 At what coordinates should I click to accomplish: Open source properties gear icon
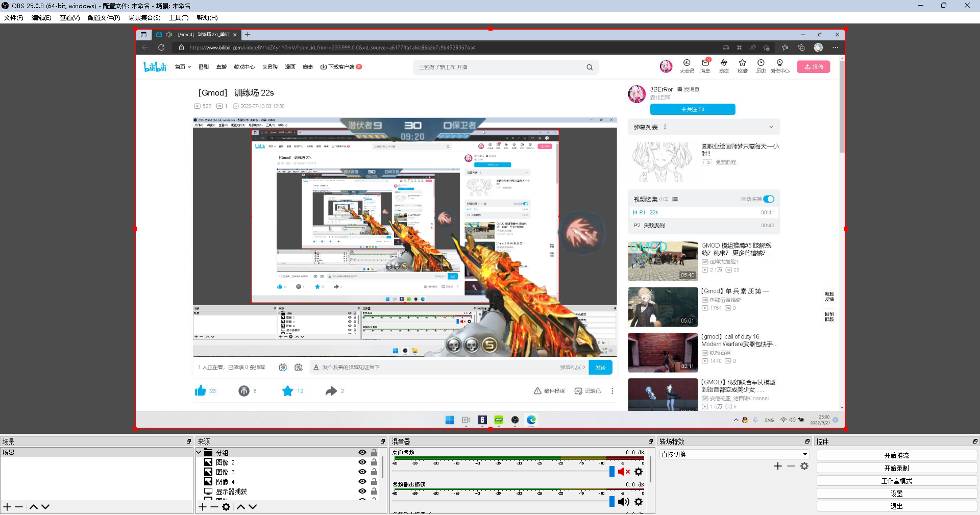point(226,507)
